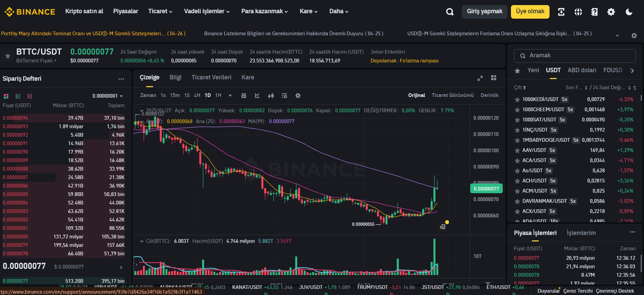Open order book three-dot options
644x295 pixels.
tap(121, 79)
